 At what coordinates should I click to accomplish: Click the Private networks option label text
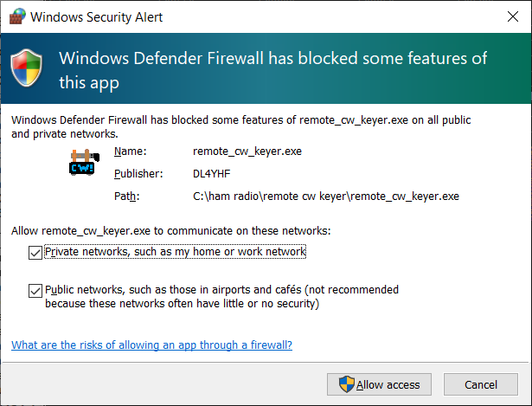click(175, 252)
